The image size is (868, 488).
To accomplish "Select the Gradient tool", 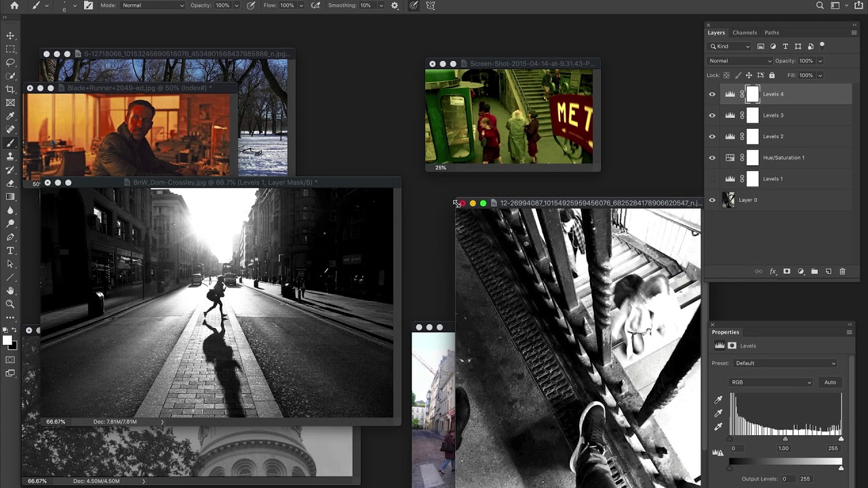I will [10, 197].
